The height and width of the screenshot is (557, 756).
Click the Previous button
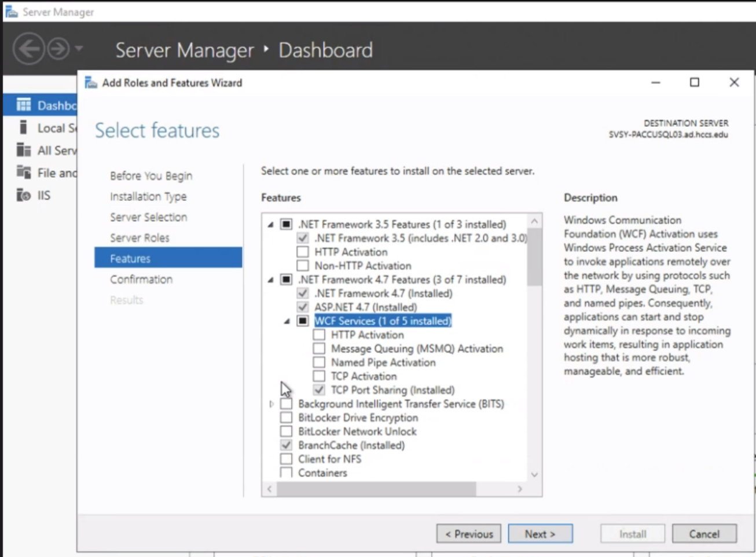pyautogui.click(x=469, y=534)
